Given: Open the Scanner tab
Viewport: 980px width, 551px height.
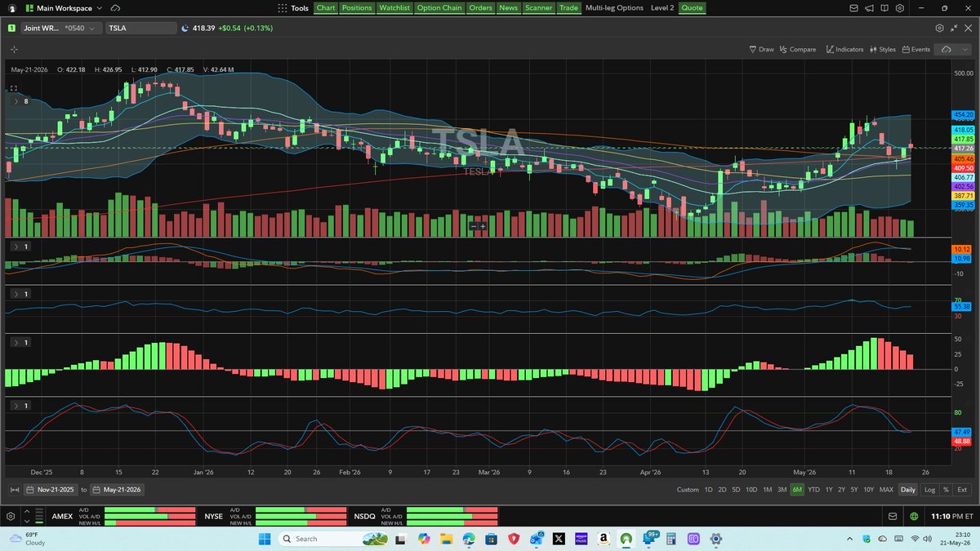Looking at the screenshot, I should click(538, 8).
